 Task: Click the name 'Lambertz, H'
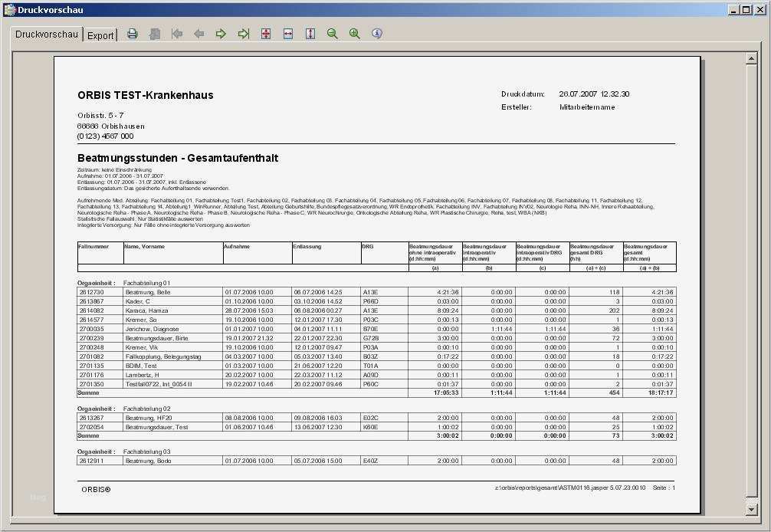click(142, 375)
